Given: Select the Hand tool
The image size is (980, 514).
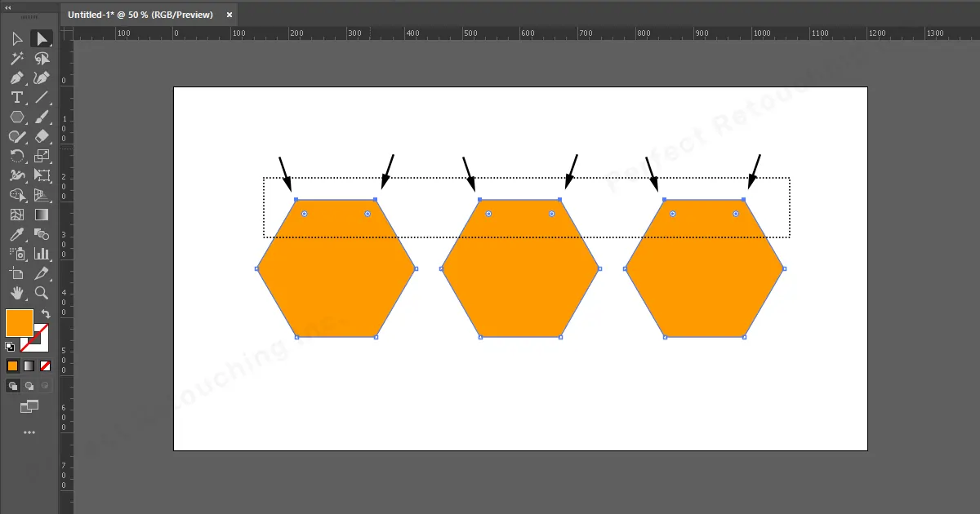Looking at the screenshot, I should (x=18, y=293).
